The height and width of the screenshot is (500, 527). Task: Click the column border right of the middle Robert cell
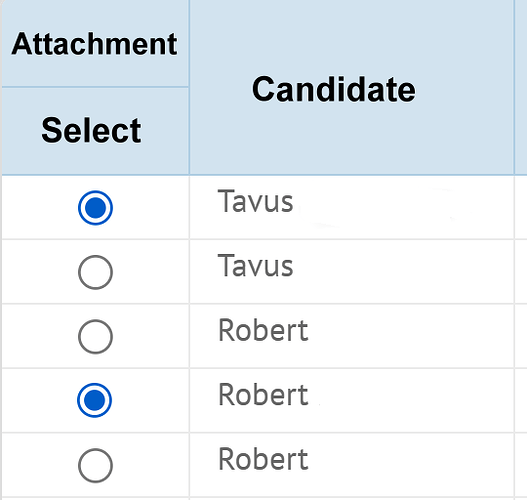514,400
